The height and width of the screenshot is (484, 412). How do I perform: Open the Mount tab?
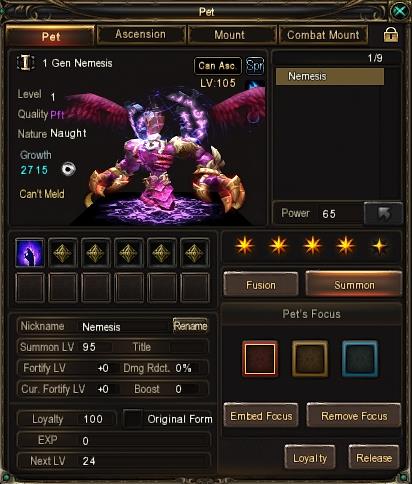(229, 35)
